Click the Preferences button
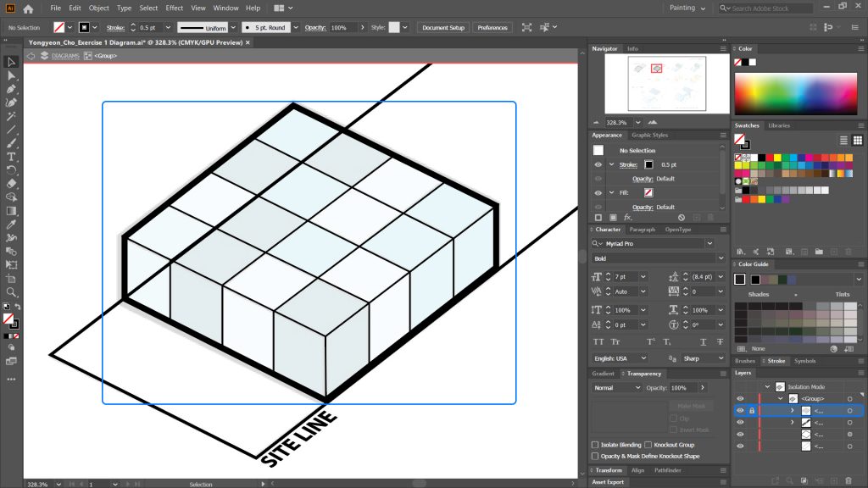Image resolution: width=868 pixels, height=488 pixels. pyautogui.click(x=492, y=26)
